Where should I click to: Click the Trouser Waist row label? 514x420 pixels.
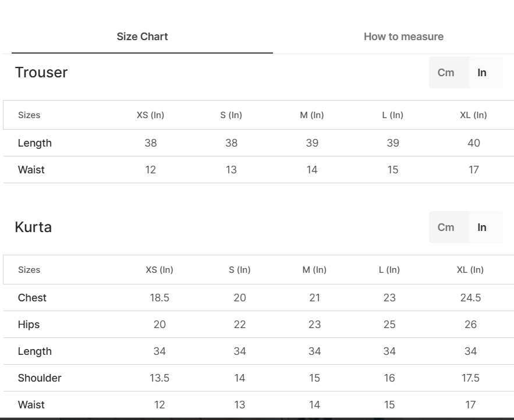pos(31,170)
